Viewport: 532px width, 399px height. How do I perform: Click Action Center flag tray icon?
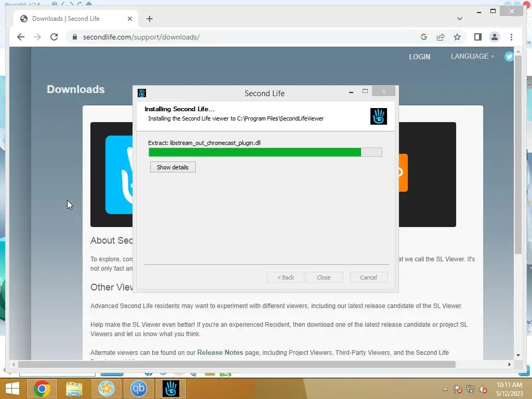tap(458, 389)
